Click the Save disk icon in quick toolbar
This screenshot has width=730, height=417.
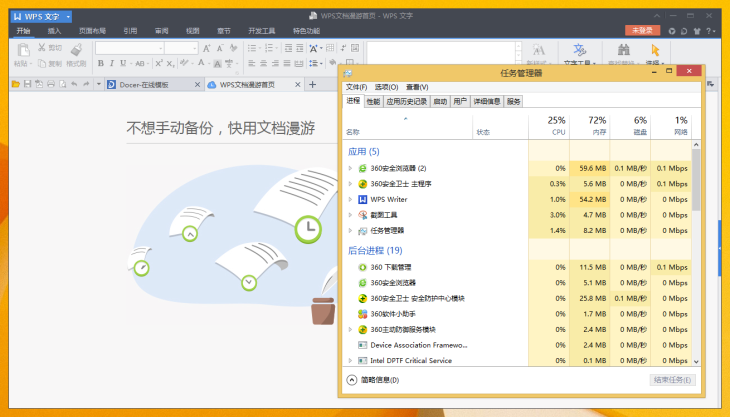27,84
